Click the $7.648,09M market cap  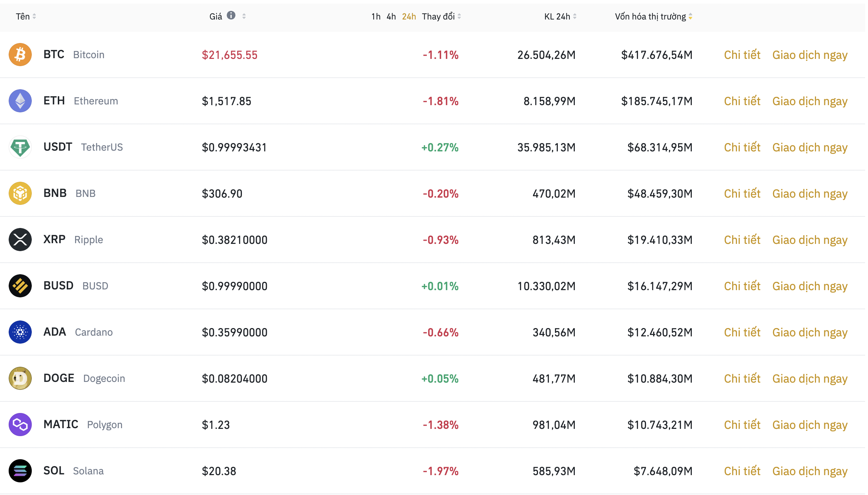(x=663, y=471)
